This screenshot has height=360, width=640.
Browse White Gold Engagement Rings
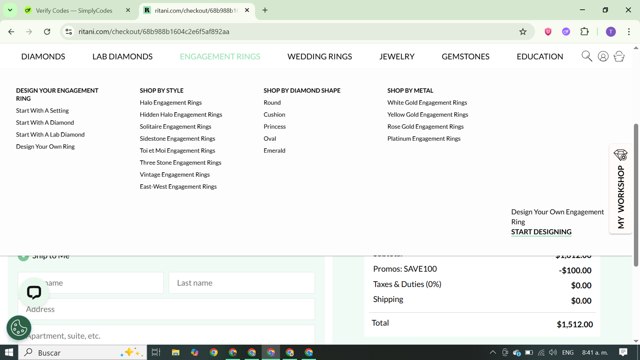click(x=427, y=102)
